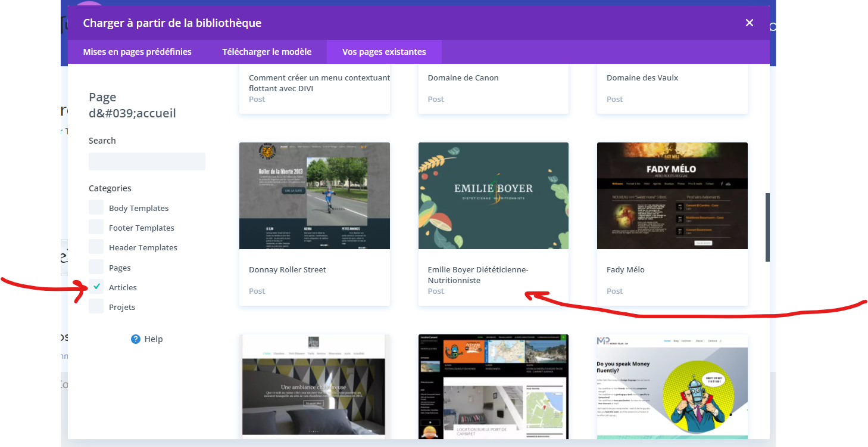868x447 pixels.
Task: Uncheck the Articles category checkbox
Action: (x=96, y=287)
